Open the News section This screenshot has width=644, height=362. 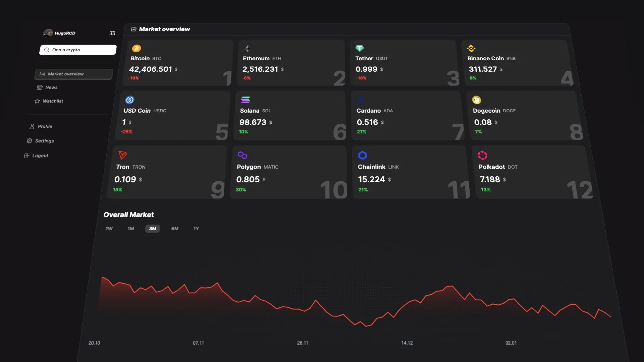coord(47,87)
